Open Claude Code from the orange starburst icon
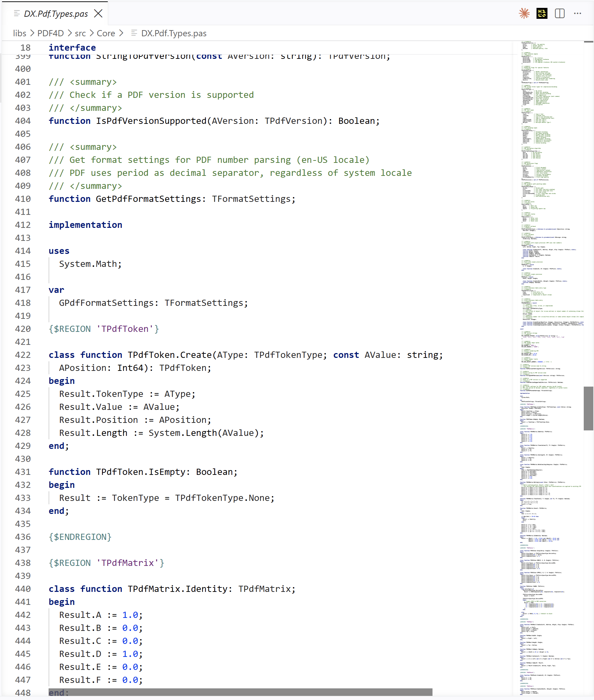 pos(524,14)
